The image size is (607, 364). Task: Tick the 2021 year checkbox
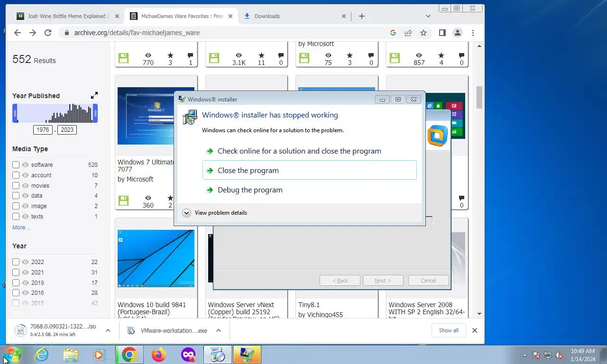tap(16, 273)
